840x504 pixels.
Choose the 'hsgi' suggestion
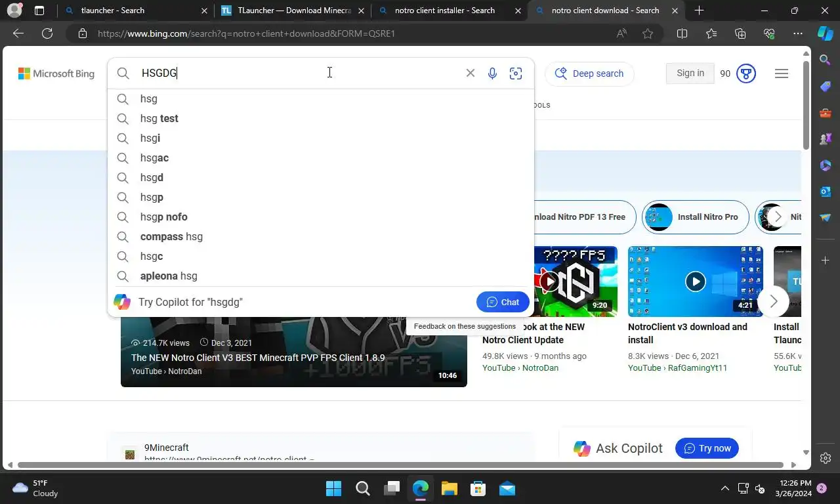point(321,138)
